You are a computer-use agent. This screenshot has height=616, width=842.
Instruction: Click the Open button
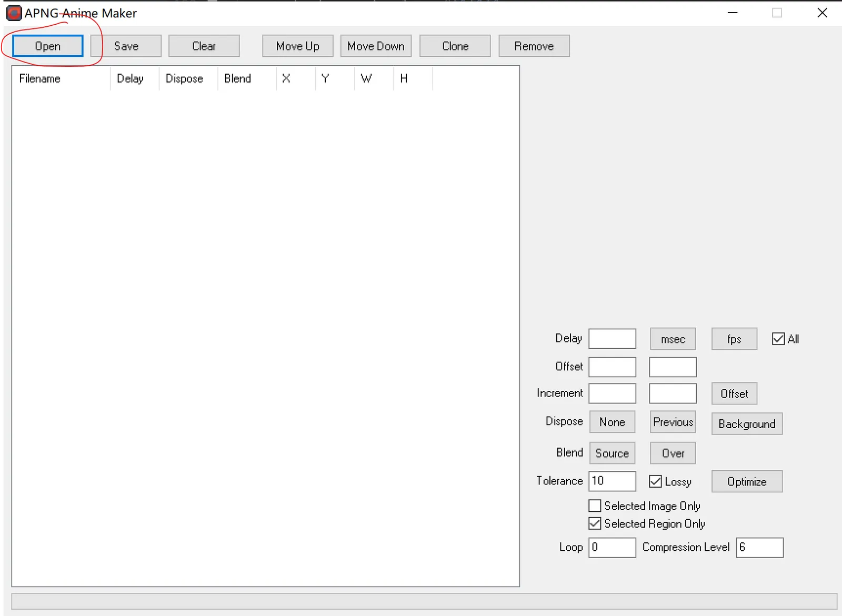(47, 46)
